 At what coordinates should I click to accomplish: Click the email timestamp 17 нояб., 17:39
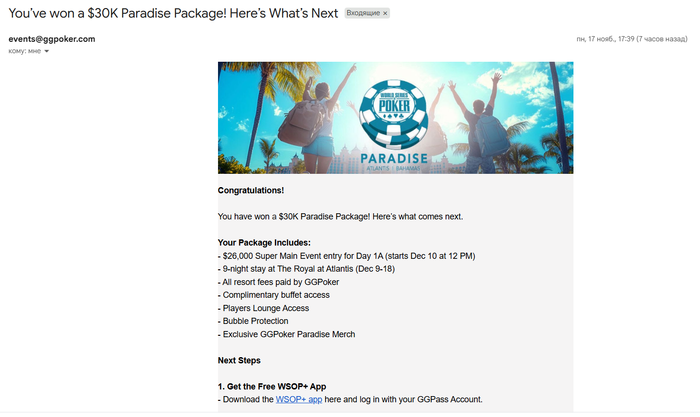point(632,39)
